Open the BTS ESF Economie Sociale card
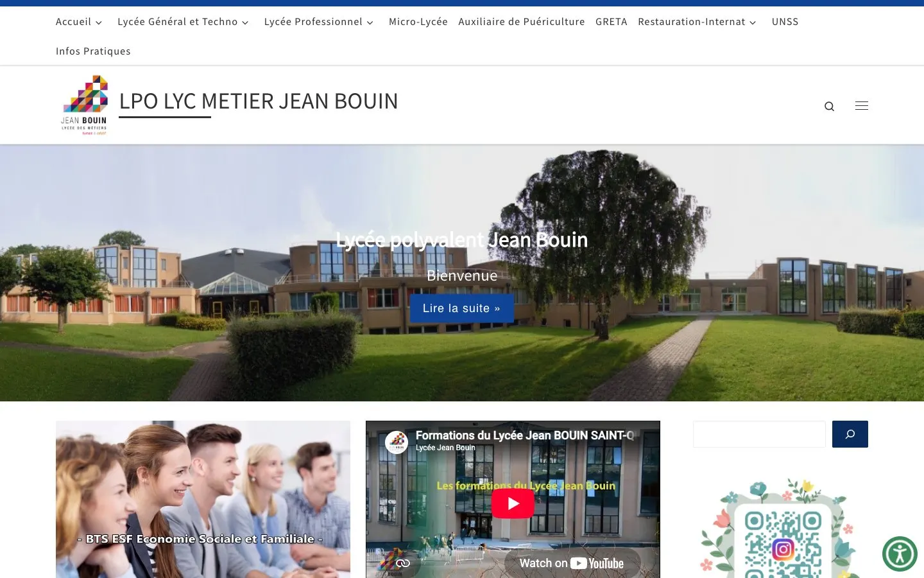Image resolution: width=924 pixels, height=578 pixels. tap(203, 500)
